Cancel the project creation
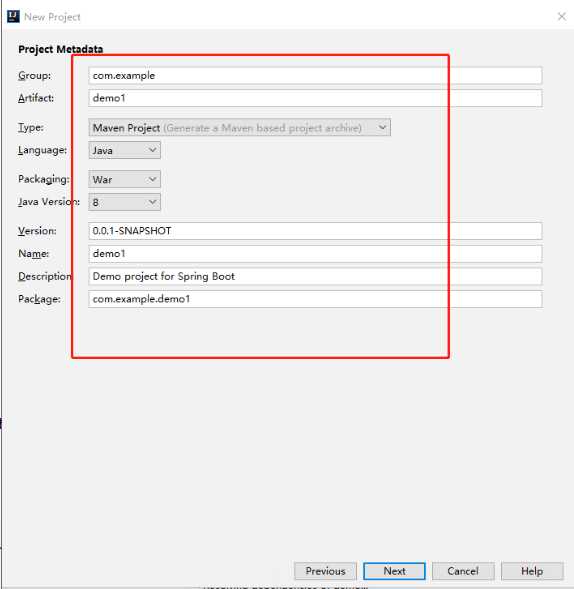This screenshot has width=574, height=589. click(463, 571)
